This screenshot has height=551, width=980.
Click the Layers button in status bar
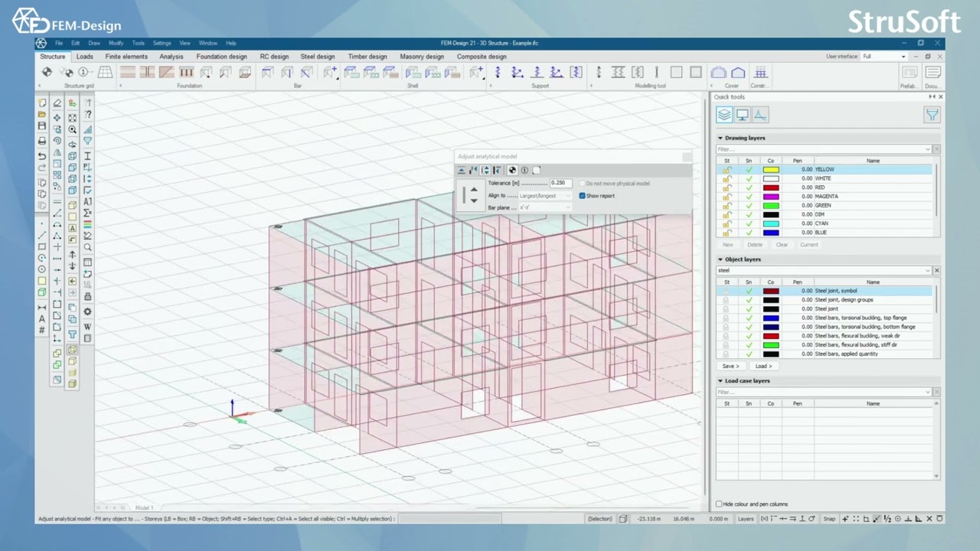tap(745, 519)
